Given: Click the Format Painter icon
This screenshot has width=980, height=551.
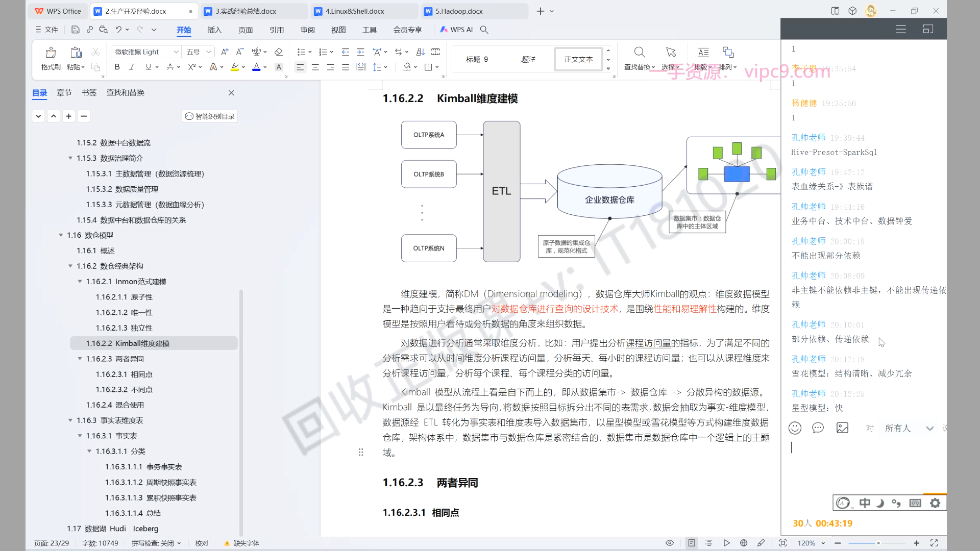Looking at the screenshot, I should point(51,53).
